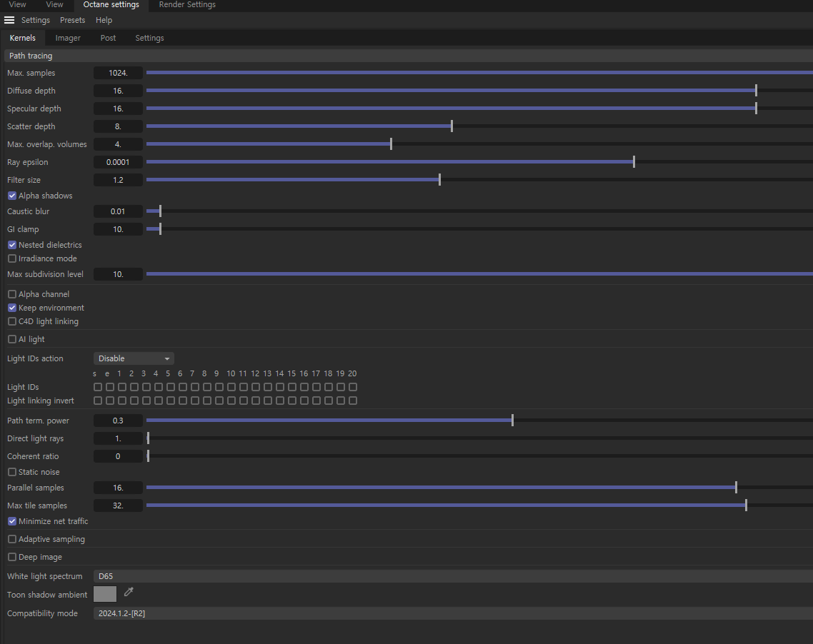Click the Max. samples value field
Image resolution: width=813 pixels, height=644 pixels.
118,73
